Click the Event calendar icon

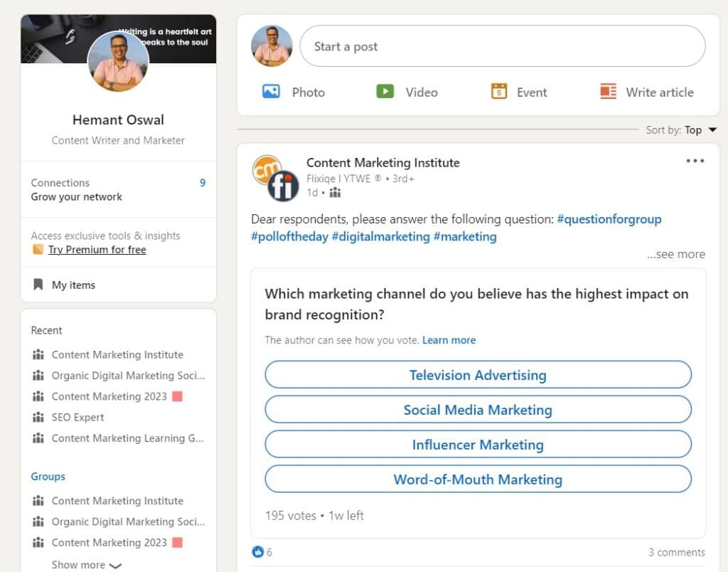pyautogui.click(x=498, y=91)
